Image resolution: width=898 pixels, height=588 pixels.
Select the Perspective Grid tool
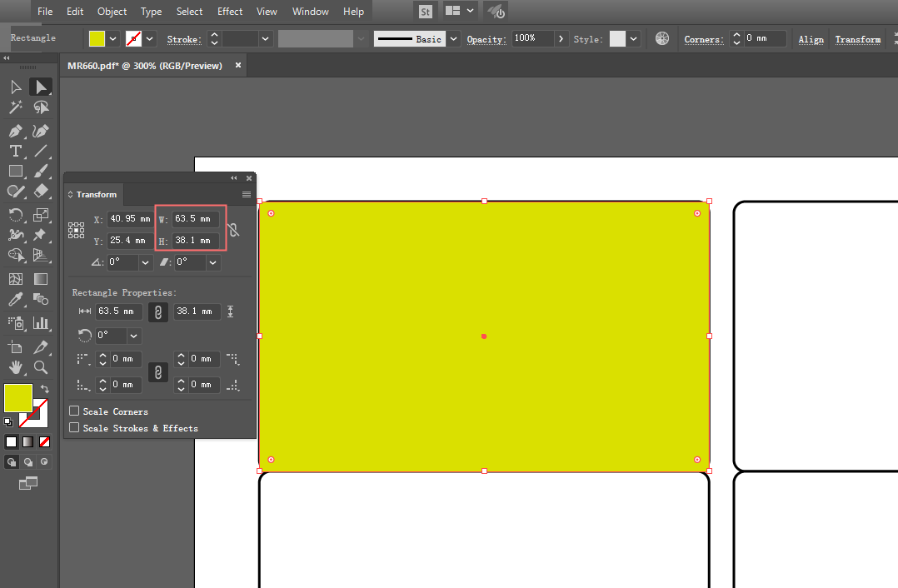41,255
